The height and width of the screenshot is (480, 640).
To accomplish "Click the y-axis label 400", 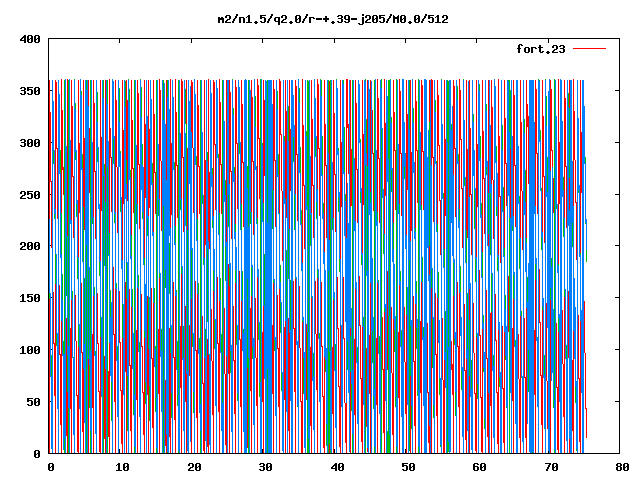I will pyautogui.click(x=30, y=39).
